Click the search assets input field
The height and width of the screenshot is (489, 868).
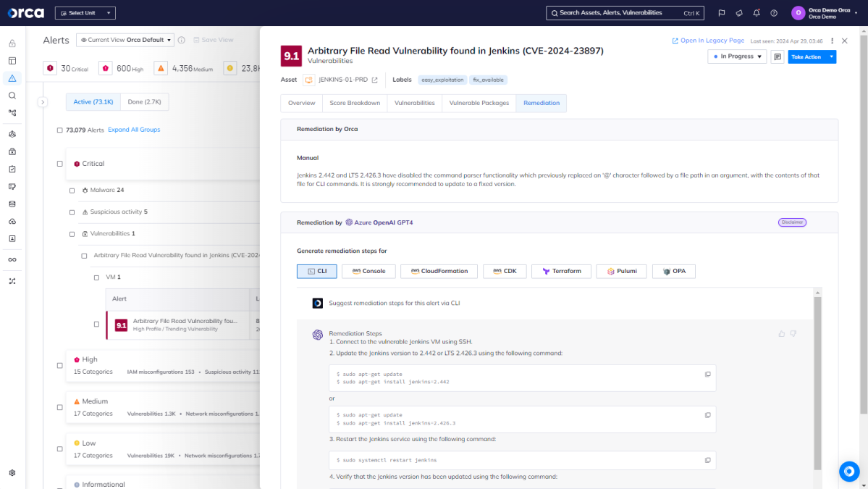pos(625,13)
